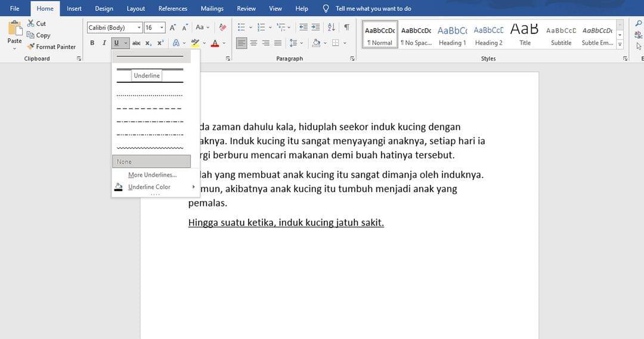Select the dotted underline style
This screenshot has width=644, height=339.
150,95
